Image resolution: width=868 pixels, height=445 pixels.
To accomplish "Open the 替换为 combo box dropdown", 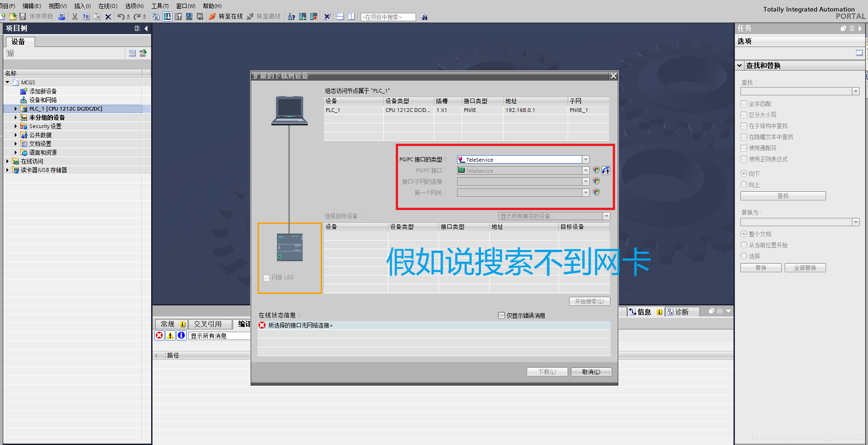I will point(856,222).
